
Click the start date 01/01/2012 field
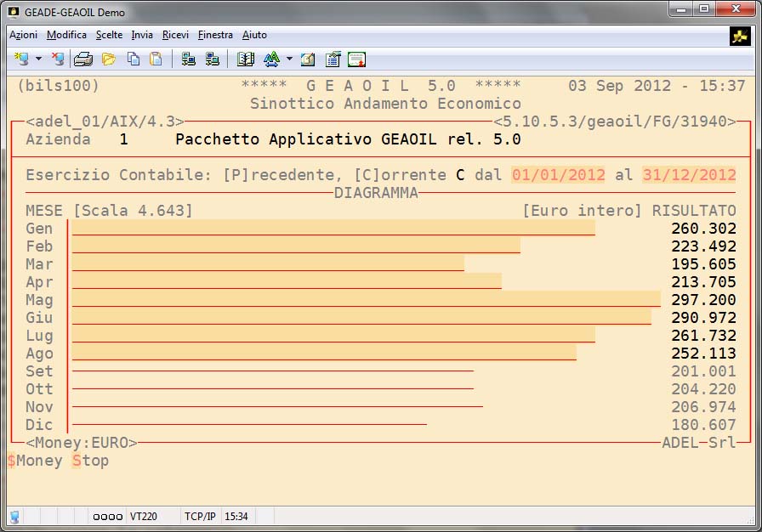[558, 174]
